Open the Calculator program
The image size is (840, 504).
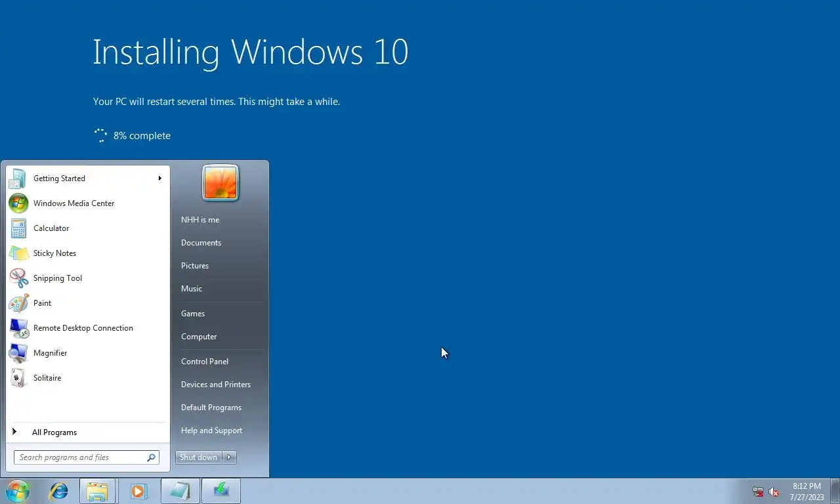[x=88, y=228]
